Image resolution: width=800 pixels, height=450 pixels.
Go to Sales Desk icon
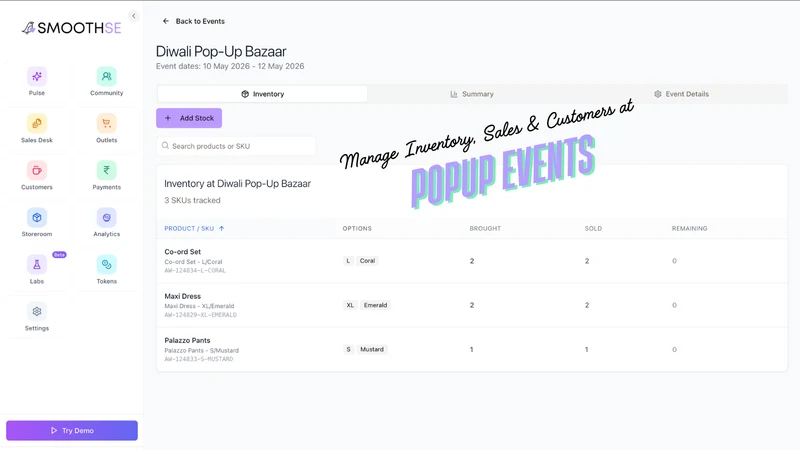[37, 123]
